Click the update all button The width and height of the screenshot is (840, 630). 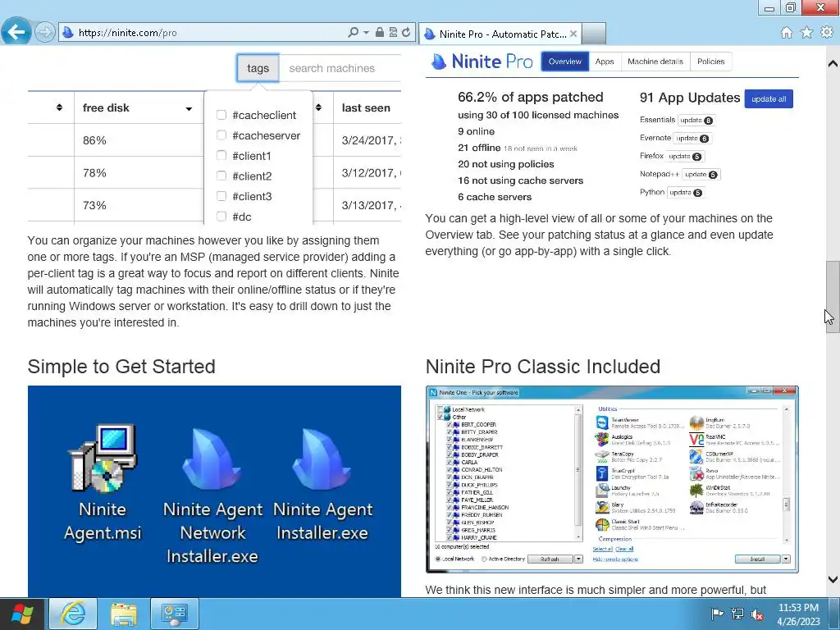tap(769, 98)
